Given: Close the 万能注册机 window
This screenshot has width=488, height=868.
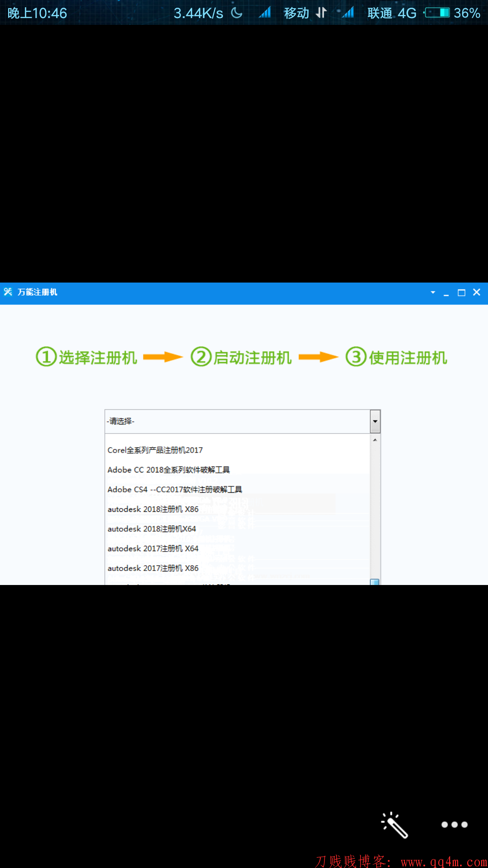Looking at the screenshot, I should [x=477, y=292].
